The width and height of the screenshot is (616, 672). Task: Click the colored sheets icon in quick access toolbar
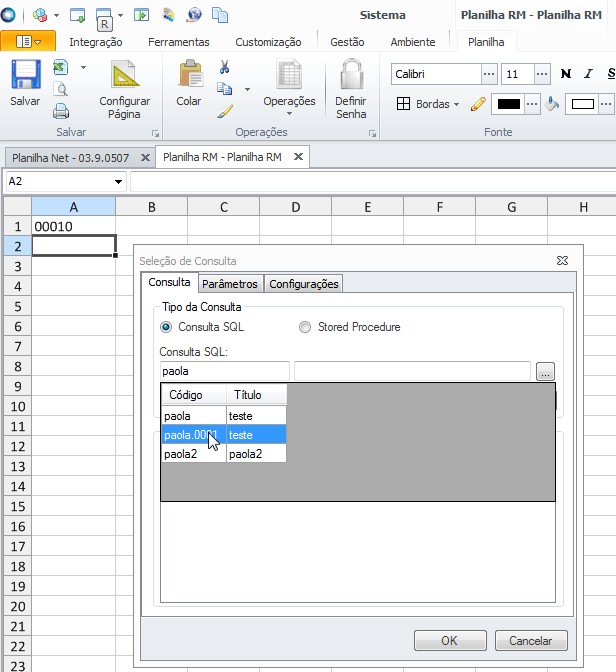[168, 15]
